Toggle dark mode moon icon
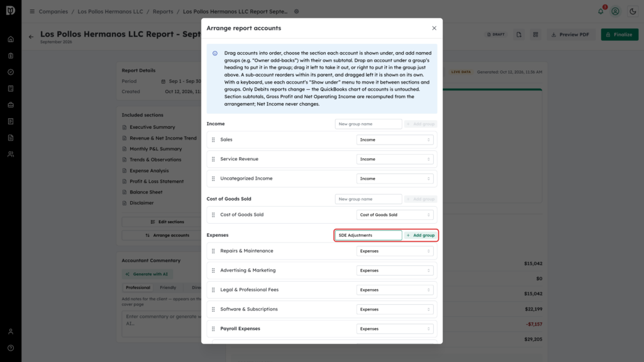 tap(633, 11)
